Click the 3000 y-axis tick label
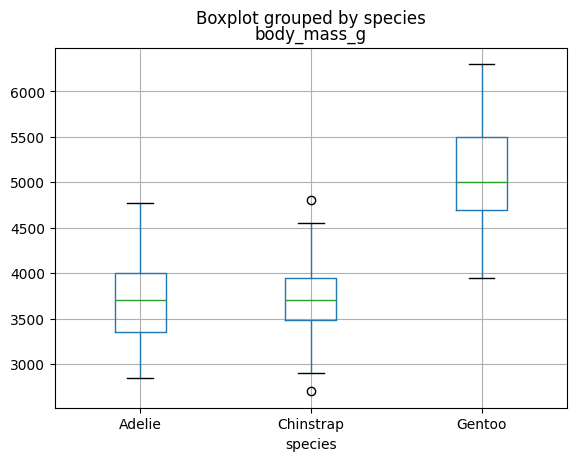The image size is (576, 461). pyautogui.click(x=27, y=365)
